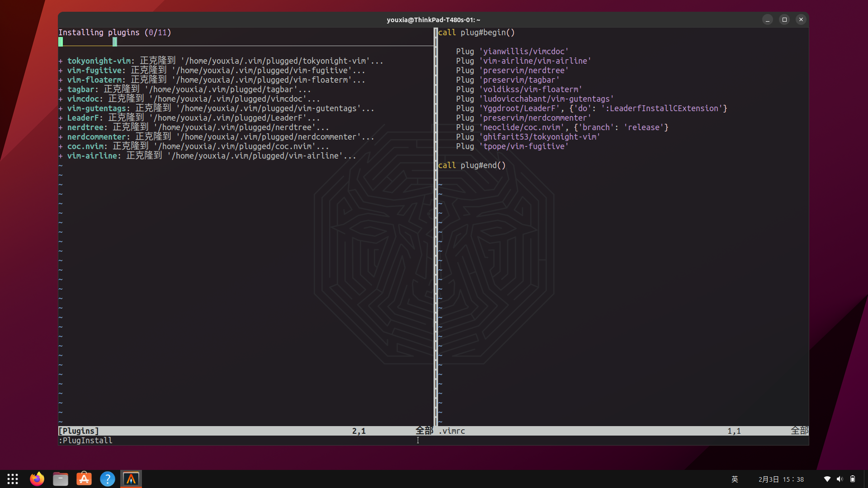
Task: Click the :PlugInstall command line
Action: 86,440
